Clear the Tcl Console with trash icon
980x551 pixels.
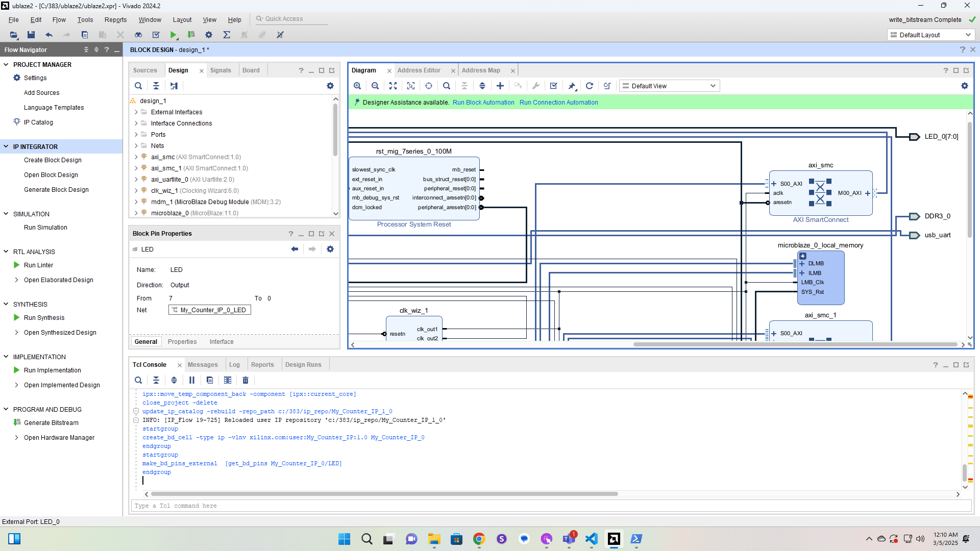point(246,380)
